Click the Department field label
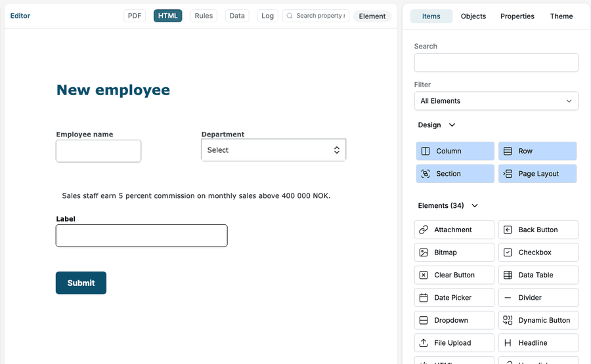This screenshot has width=591, height=364. (223, 134)
